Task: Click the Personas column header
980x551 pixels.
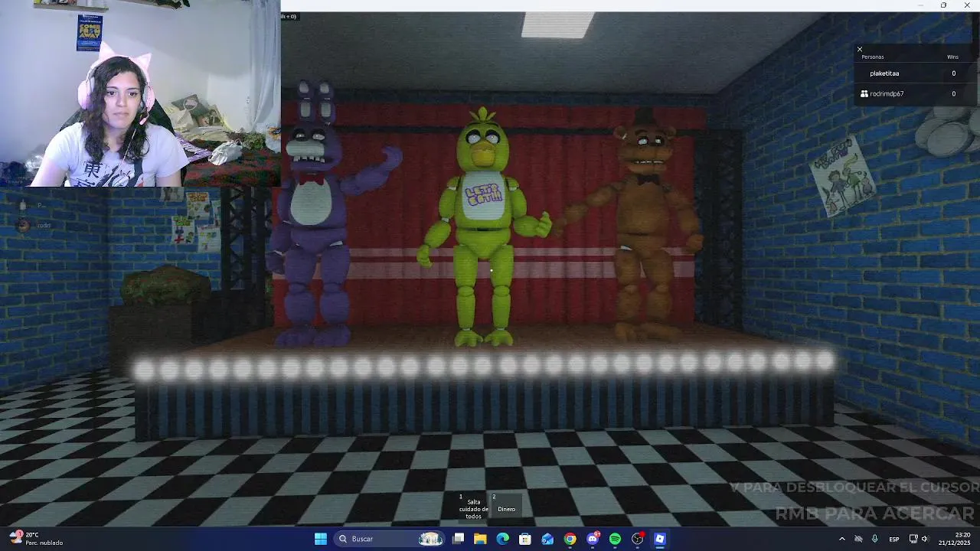Action: [x=872, y=57]
